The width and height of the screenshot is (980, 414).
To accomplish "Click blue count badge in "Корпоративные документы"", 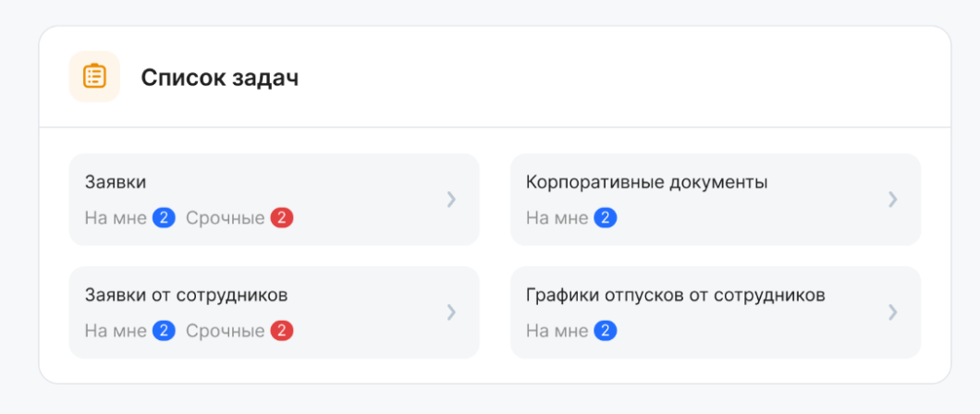I will [606, 218].
